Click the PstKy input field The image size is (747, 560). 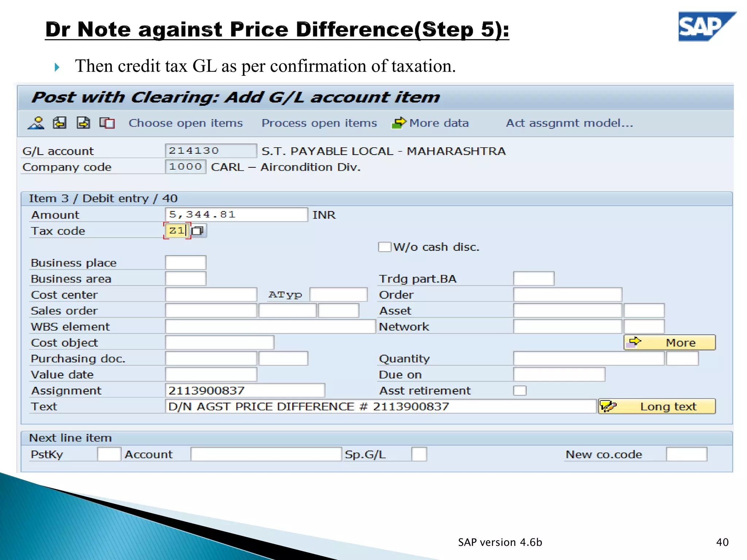tap(109, 454)
